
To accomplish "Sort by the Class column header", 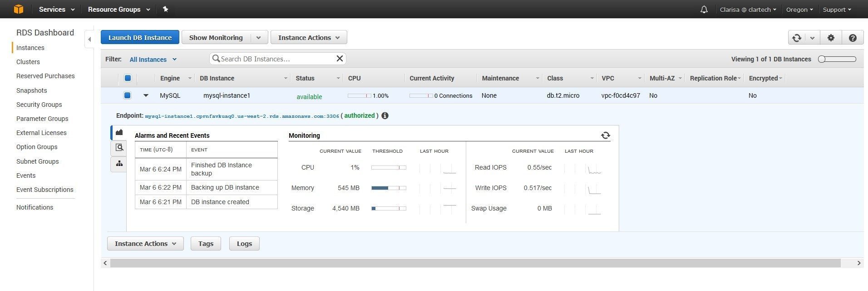I will tap(555, 78).
